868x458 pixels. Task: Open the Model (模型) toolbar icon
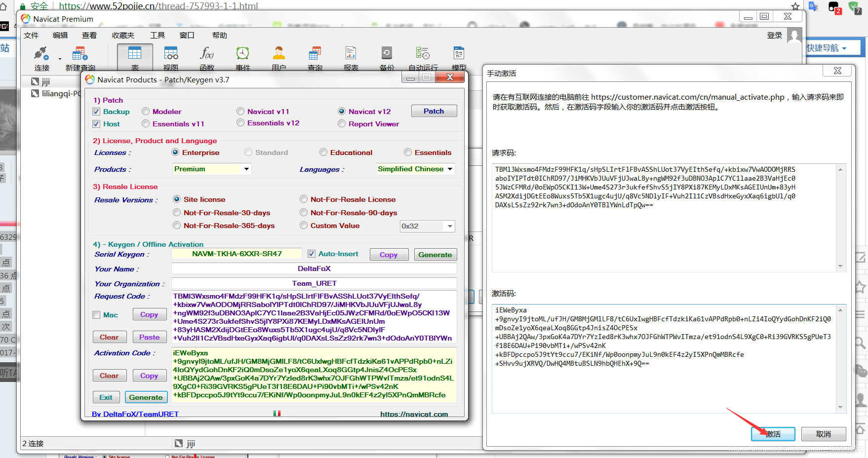pos(459,58)
